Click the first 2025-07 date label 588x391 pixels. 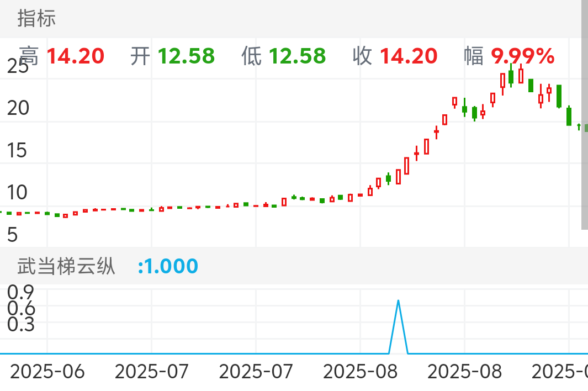point(153,372)
